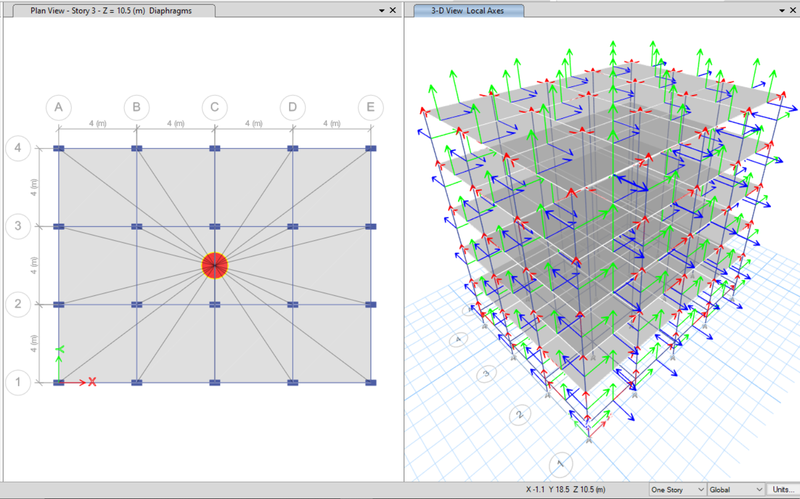This screenshot has height=499, width=800.
Task: Select the column at grid intersection B-1
Action: tap(137, 383)
